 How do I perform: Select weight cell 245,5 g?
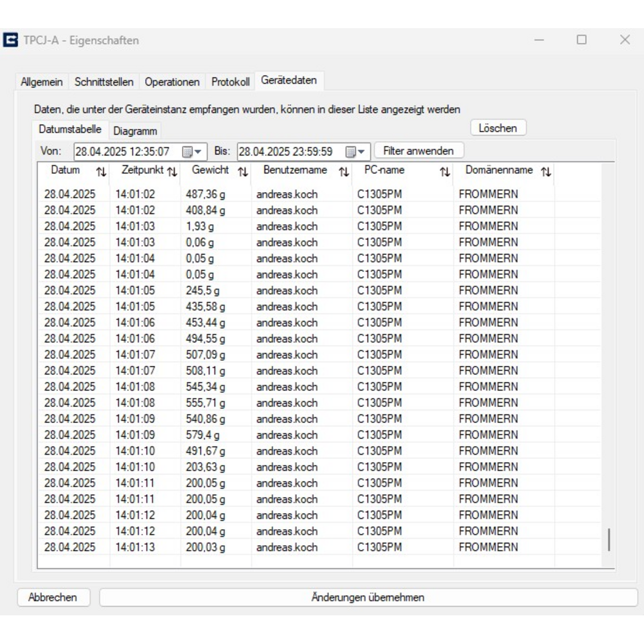[x=202, y=291]
